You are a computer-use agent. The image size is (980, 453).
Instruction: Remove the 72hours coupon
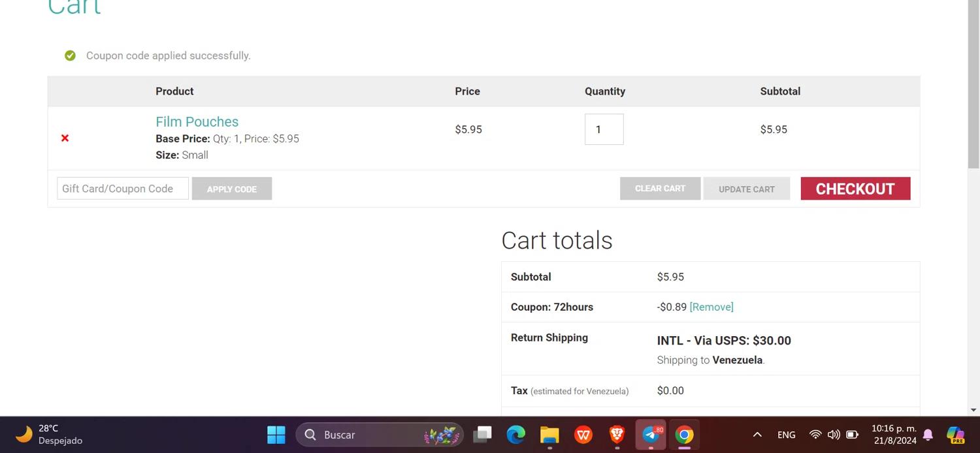point(711,307)
